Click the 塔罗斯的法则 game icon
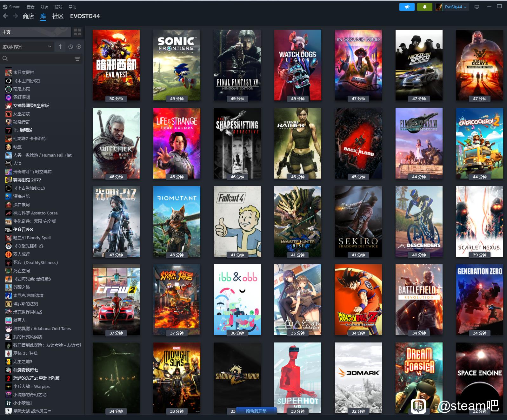 9,304
